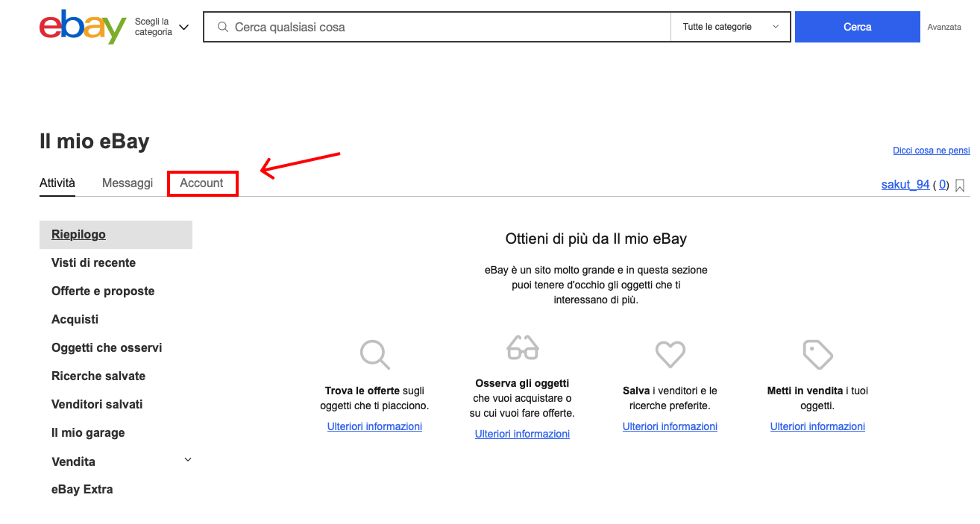
Task: Open Oggetti che osservi
Action: pyautogui.click(x=107, y=347)
